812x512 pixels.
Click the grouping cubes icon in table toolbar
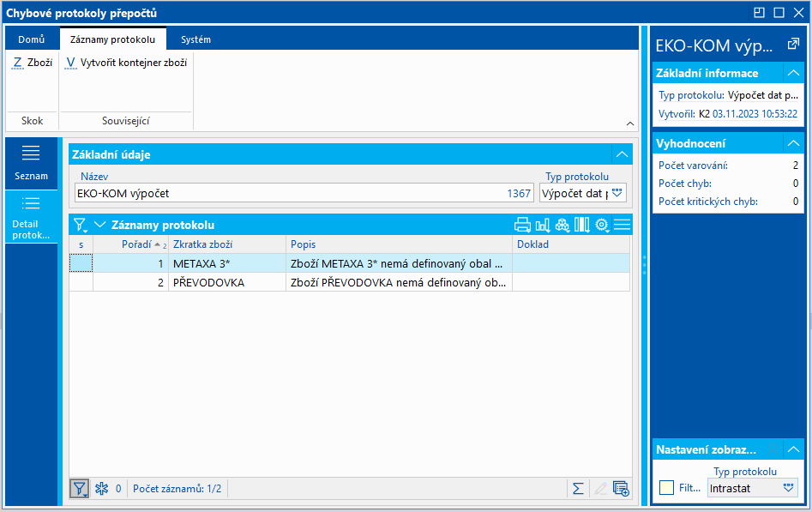pyautogui.click(x=562, y=225)
